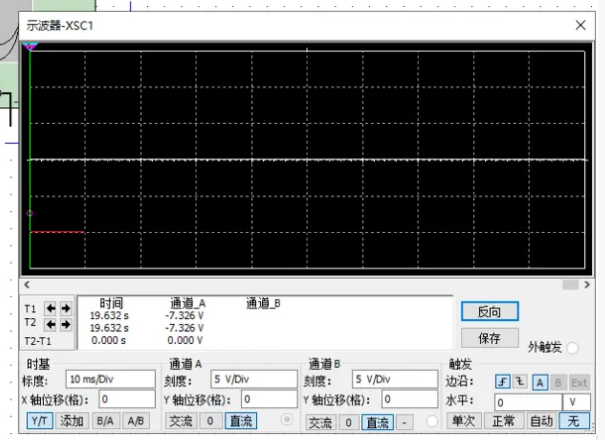Click the 通道_B column header

pos(264,304)
